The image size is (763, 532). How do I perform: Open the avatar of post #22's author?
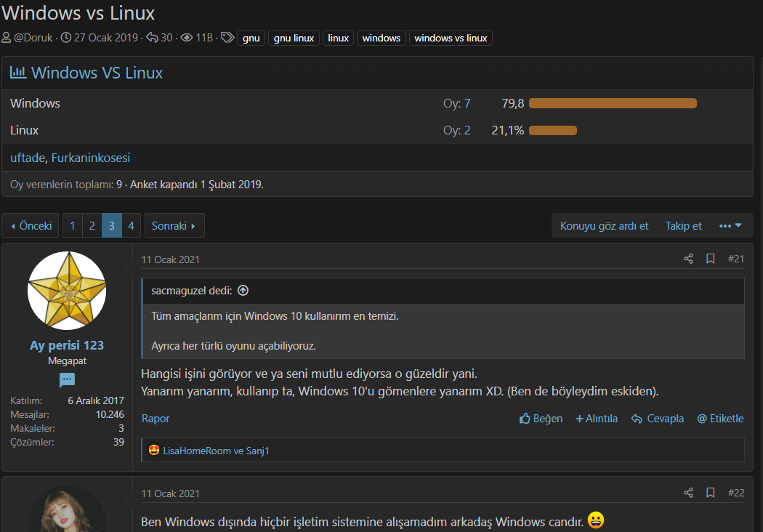(67, 509)
